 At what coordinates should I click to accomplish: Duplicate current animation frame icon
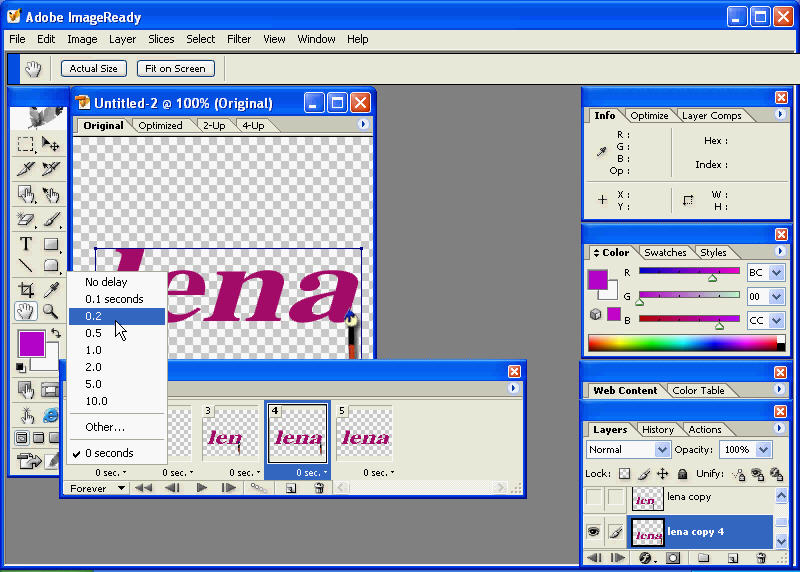tap(290, 488)
